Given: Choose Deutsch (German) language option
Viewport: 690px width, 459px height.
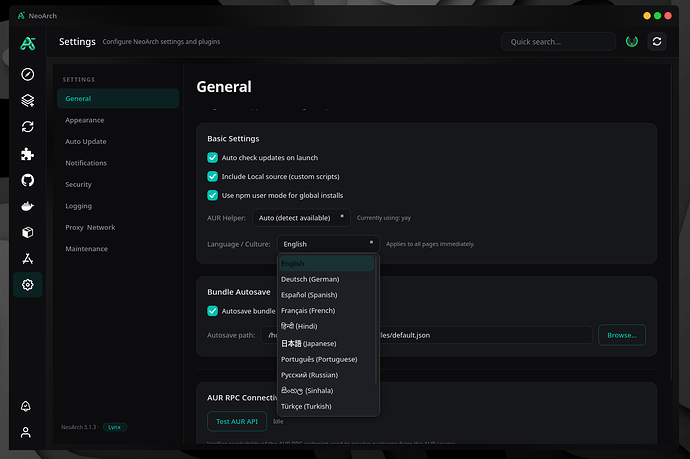Looking at the screenshot, I should (x=327, y=279).
